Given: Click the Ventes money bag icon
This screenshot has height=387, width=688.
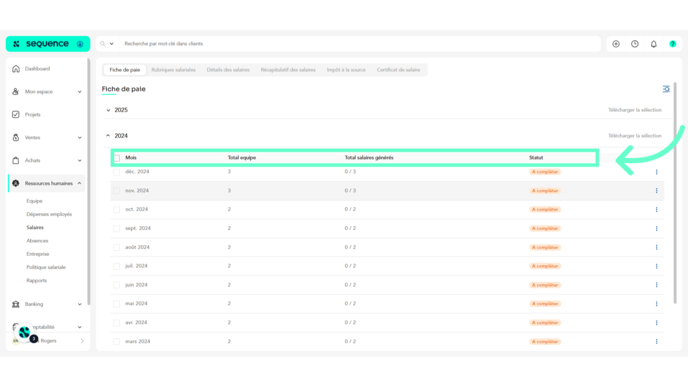Looking at the screenshot, I should [x=16, y=137].
